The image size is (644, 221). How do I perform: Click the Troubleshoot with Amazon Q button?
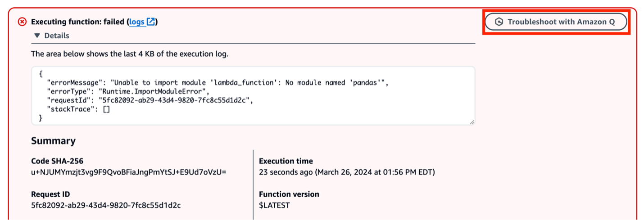[x=556, y=22]
